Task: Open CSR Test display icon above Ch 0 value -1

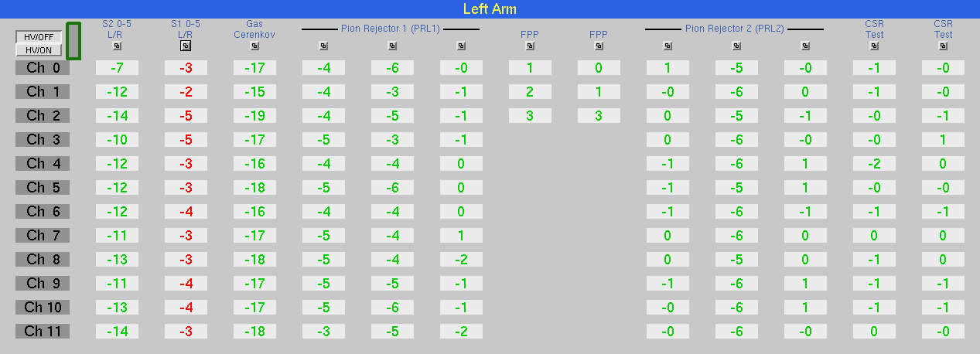Action: pyautogui.click(x=874, y=46)
